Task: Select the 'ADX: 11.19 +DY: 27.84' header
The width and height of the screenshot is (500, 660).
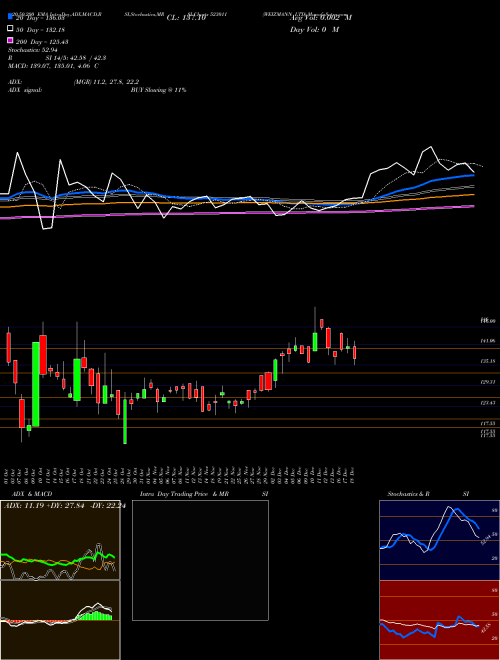Action: pos(43,506)
